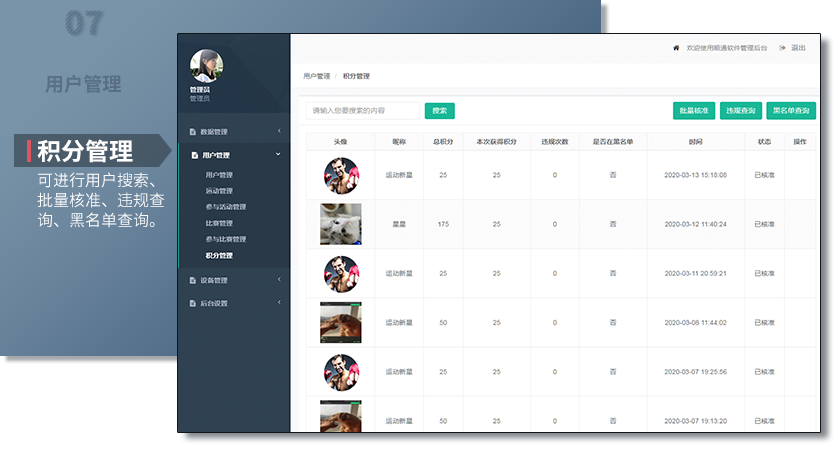Click the 批量核准 batch approve button
This screenshot has width=836, height=457.
694,111
